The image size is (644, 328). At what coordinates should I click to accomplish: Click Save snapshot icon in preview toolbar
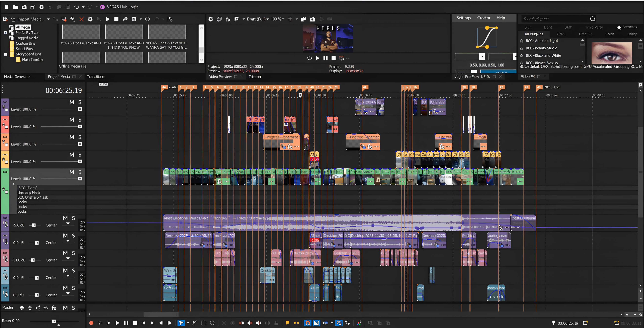(x=312, y=19)
